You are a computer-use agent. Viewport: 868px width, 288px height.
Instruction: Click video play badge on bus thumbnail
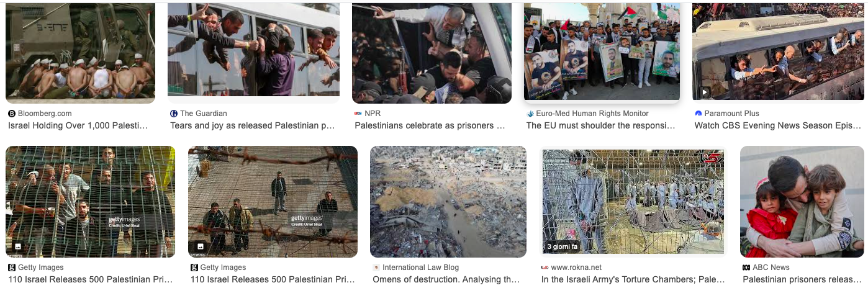(704, 92)
